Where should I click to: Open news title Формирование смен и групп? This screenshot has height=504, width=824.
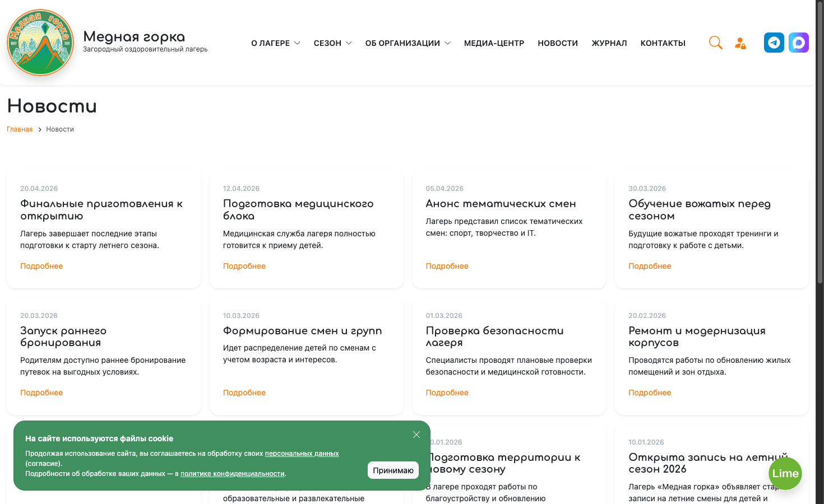click(302, 331)
